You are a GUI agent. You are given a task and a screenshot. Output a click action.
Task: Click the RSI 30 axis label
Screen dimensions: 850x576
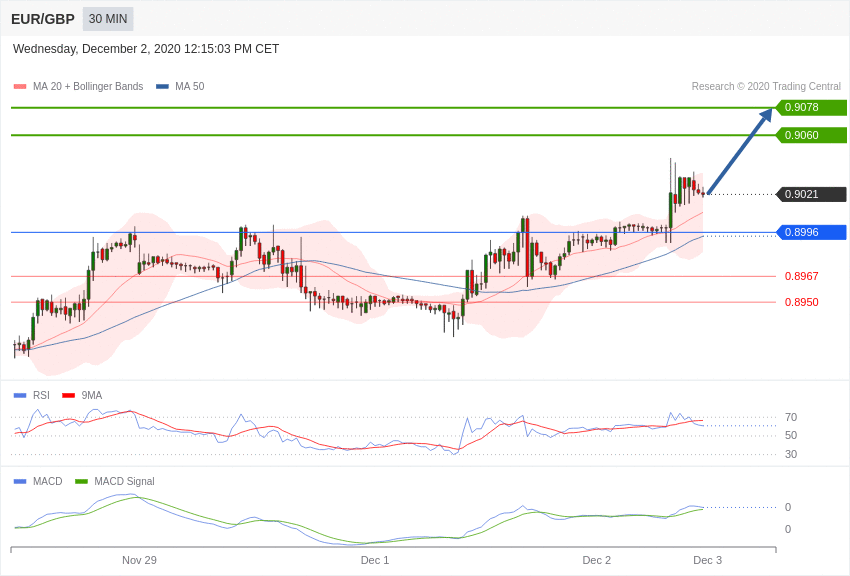(x=791, y=454)
